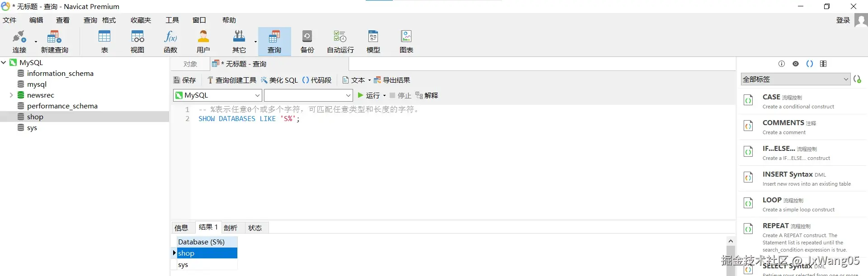Open the 全部标签 tag filter dropdown
Image resolution: width=868 pixels, height=276 pixels.
[796, 79]
